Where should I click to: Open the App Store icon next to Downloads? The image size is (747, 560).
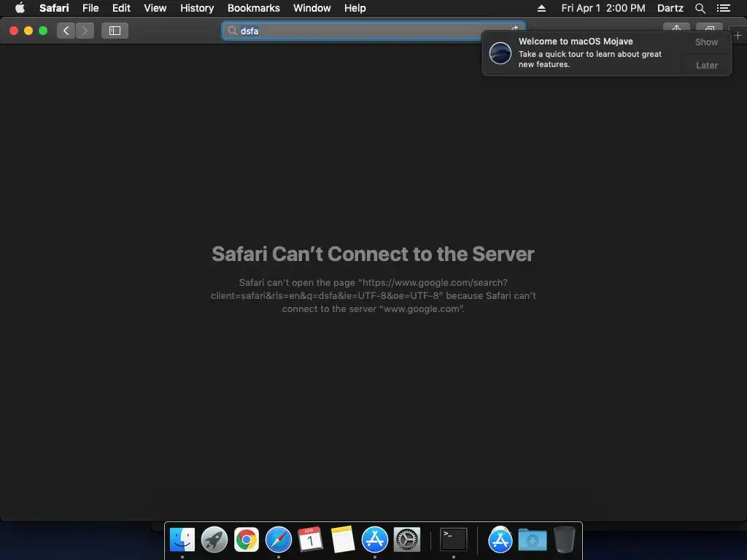[x=500, y=540]
